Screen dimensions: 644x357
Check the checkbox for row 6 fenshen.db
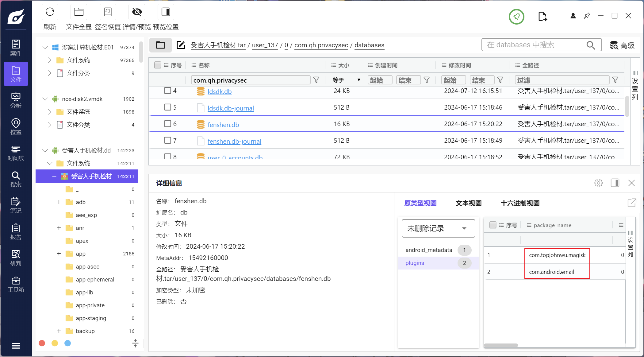167,124
